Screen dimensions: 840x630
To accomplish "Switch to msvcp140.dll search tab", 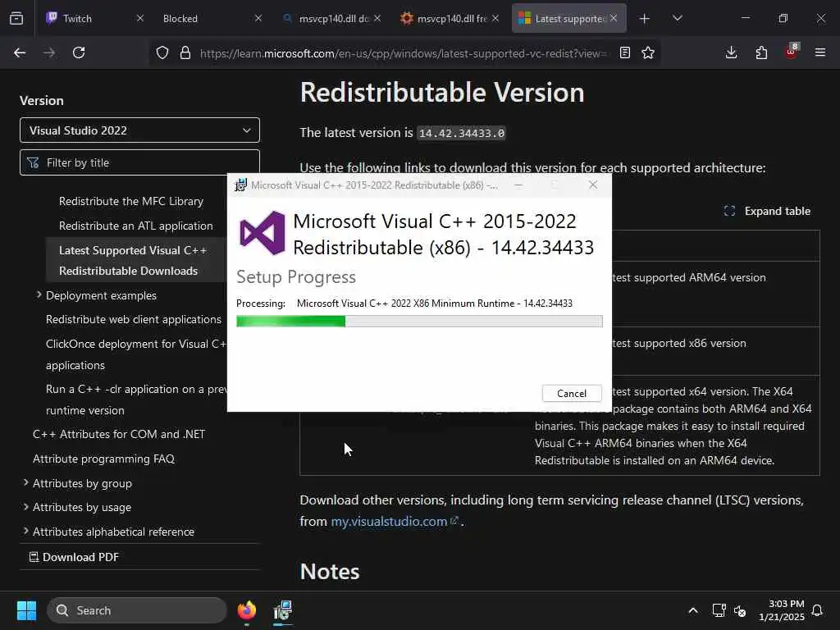I will coord(332,19).
